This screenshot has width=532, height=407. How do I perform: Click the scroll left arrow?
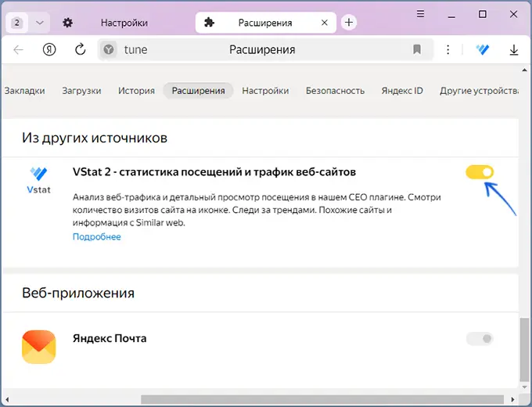[x=8, y=399]
